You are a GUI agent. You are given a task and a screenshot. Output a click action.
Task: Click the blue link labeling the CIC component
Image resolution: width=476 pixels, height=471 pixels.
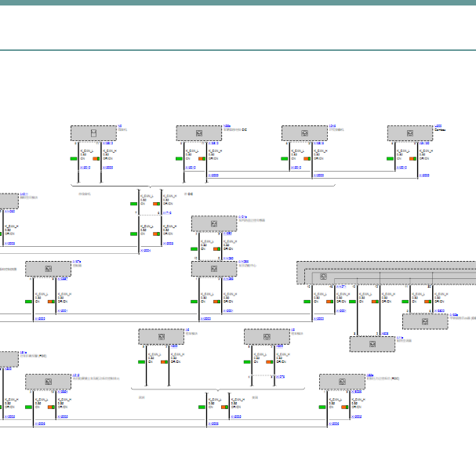coord(227,126)
